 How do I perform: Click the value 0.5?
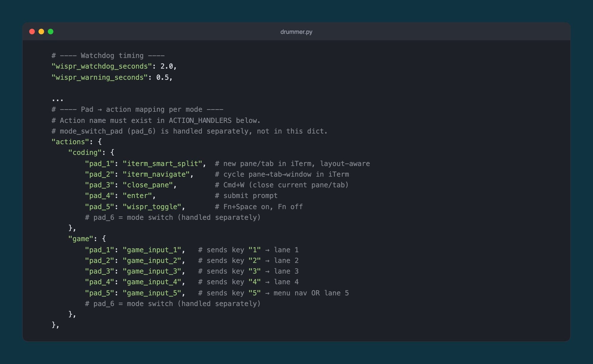162,77
